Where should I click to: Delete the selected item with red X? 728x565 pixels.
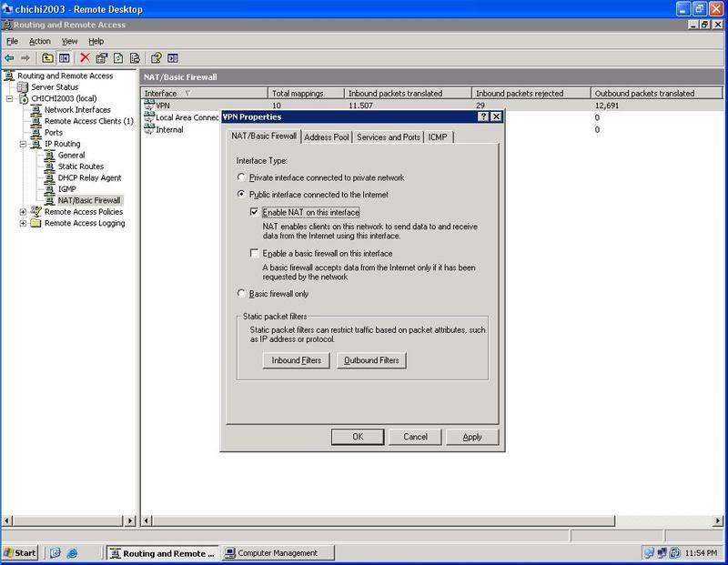[85, 58]
